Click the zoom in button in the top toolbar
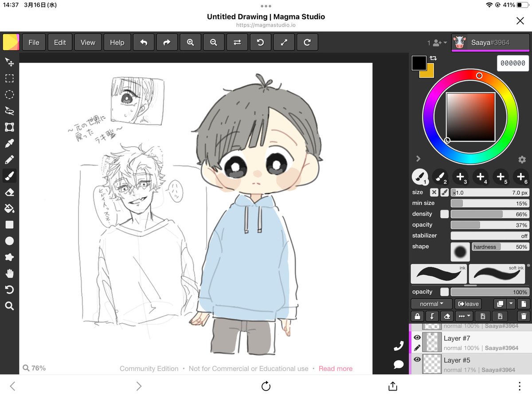The height and width of the screenshot is (399, 532). pyautogui.click(x=191, y=43)
